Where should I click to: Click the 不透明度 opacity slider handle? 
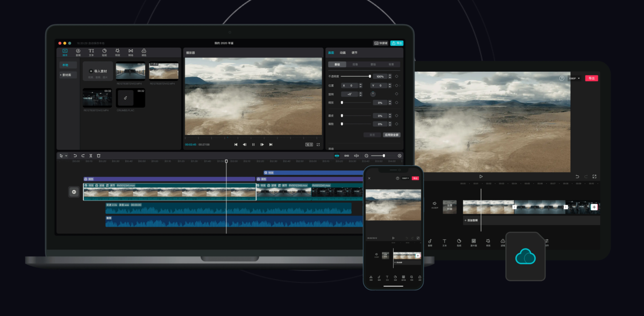[x=370, y=76]
